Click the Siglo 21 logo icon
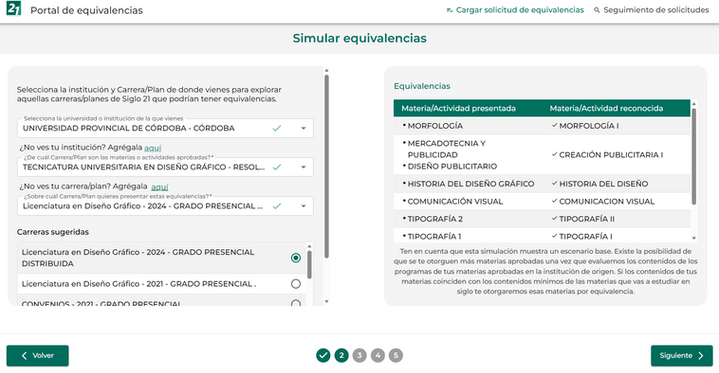The width and height of the screenshot is (719, 373). point(14,8)
